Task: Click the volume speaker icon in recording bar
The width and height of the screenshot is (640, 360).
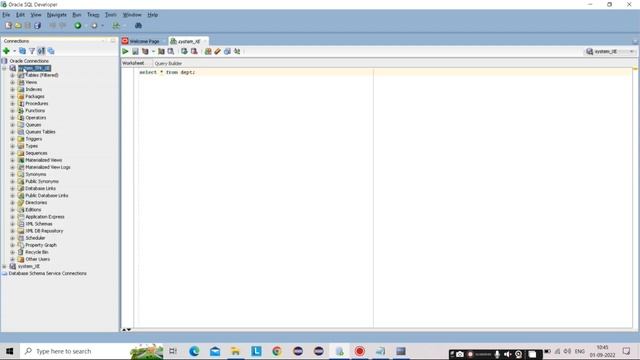Action: coord(507,354)
